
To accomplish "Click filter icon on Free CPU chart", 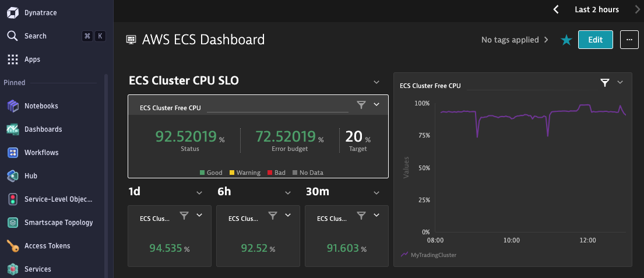I will tap(605, 83).
